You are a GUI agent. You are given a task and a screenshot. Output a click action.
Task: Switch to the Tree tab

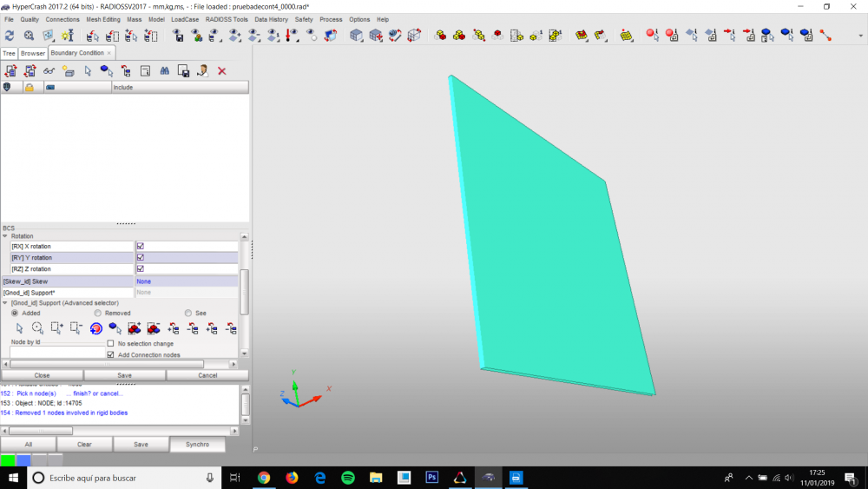coord(9,53)
